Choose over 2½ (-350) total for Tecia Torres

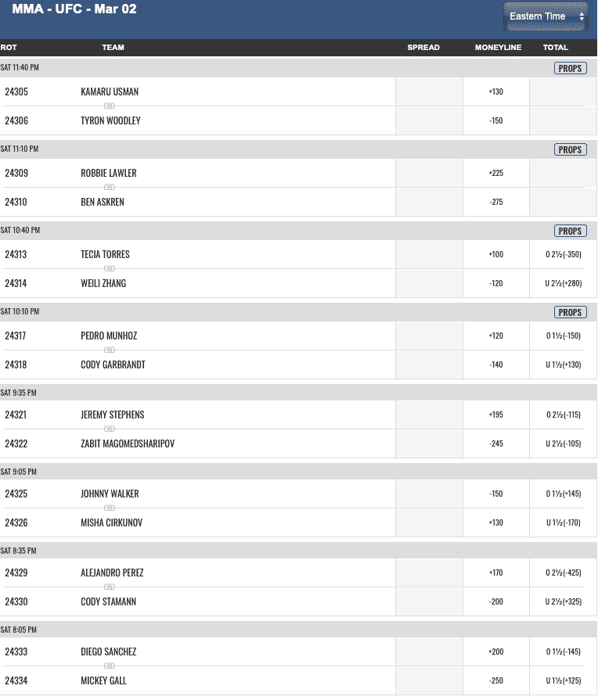[x=563, y=254]
